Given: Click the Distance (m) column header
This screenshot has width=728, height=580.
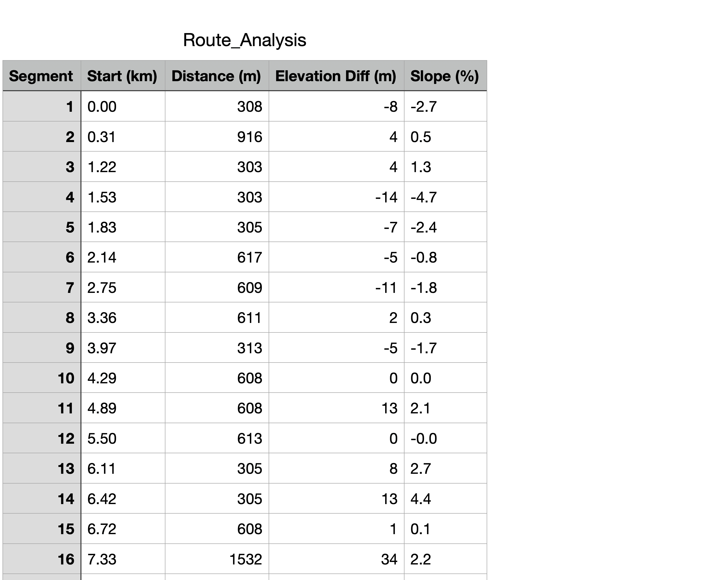Looking at the screenshot, I should (x=217, y=76).
